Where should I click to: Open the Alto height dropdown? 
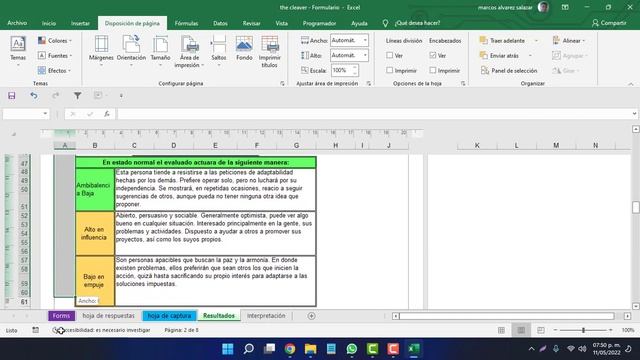(x=365, y=55)
